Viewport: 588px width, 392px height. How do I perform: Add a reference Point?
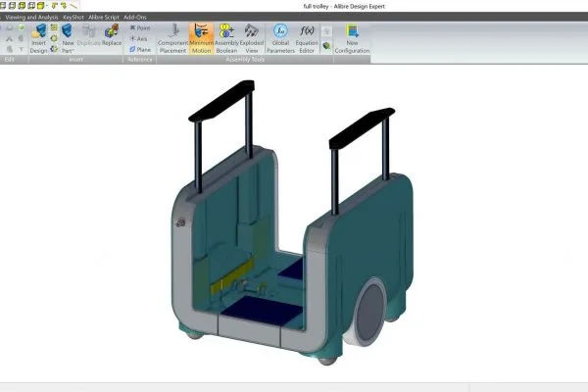coord(140,27)
